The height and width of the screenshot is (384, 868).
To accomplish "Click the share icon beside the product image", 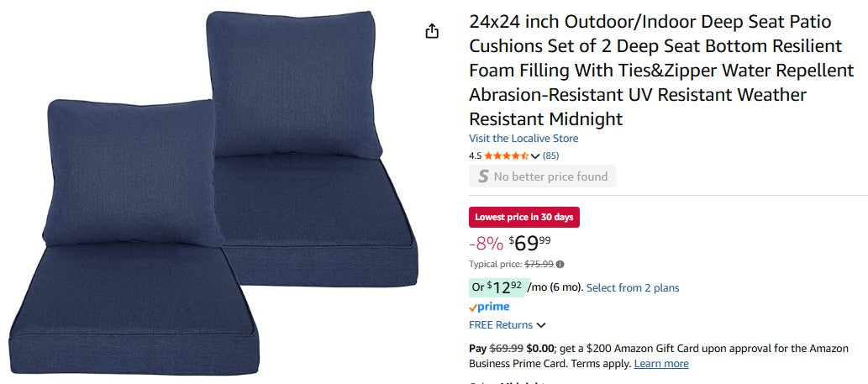I will click(432, 31).
